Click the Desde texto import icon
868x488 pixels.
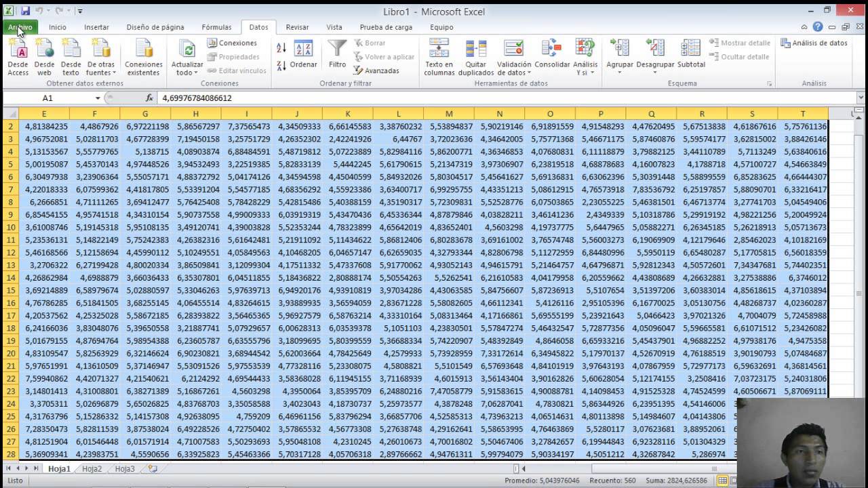point(71,57)
